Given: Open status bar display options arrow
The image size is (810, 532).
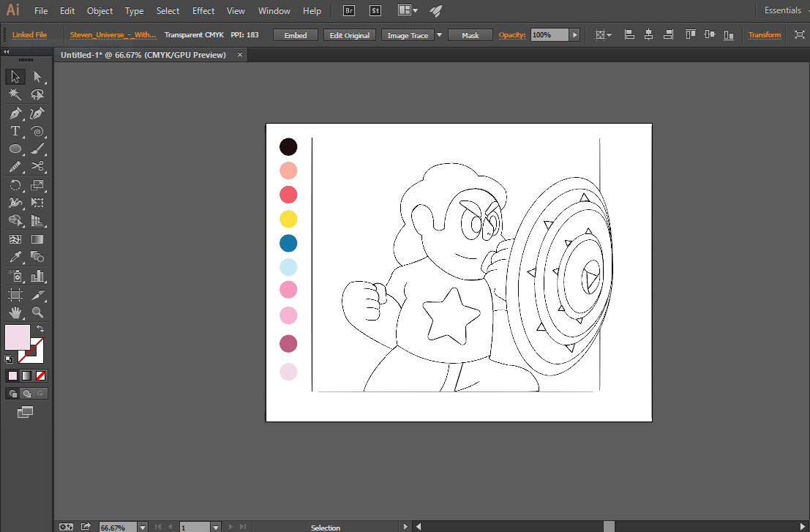Looking at the screenshot, I should point(405,527).
